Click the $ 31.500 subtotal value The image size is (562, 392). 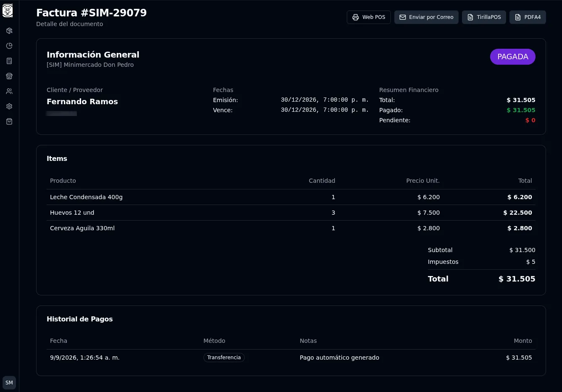click(522, 250)
